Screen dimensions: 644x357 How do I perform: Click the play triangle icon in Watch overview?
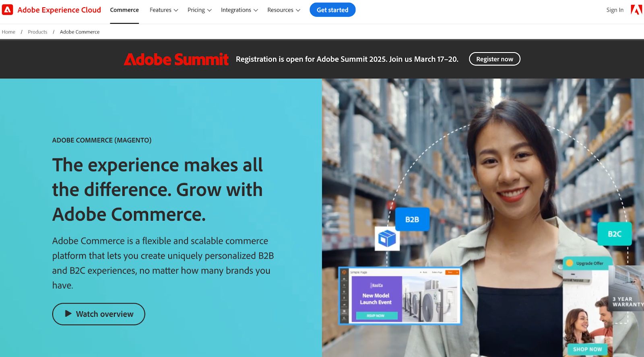[68, 314]
